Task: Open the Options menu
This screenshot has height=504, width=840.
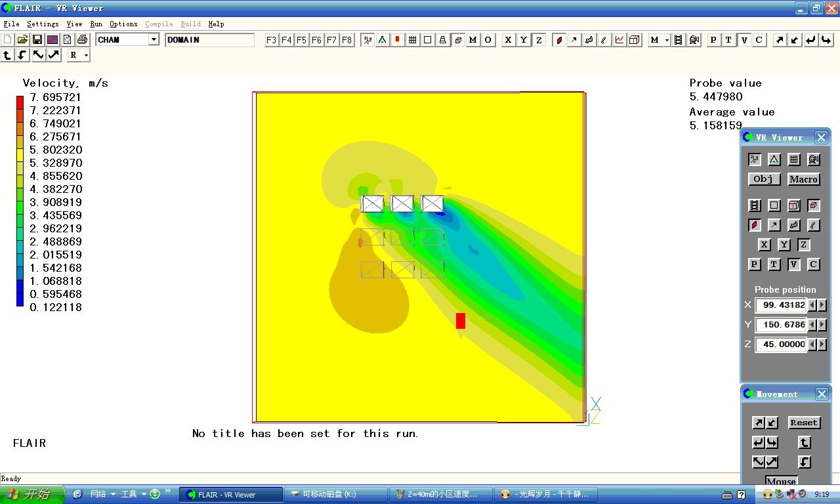Action: [123, 24]
